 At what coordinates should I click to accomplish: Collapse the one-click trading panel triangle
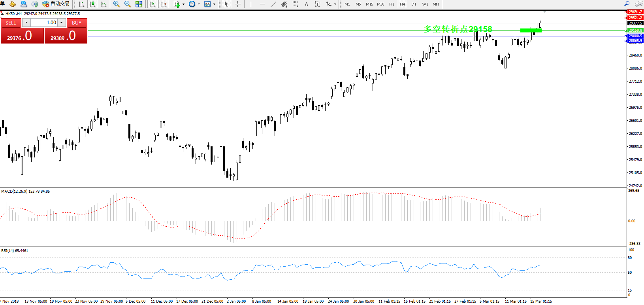2,13
